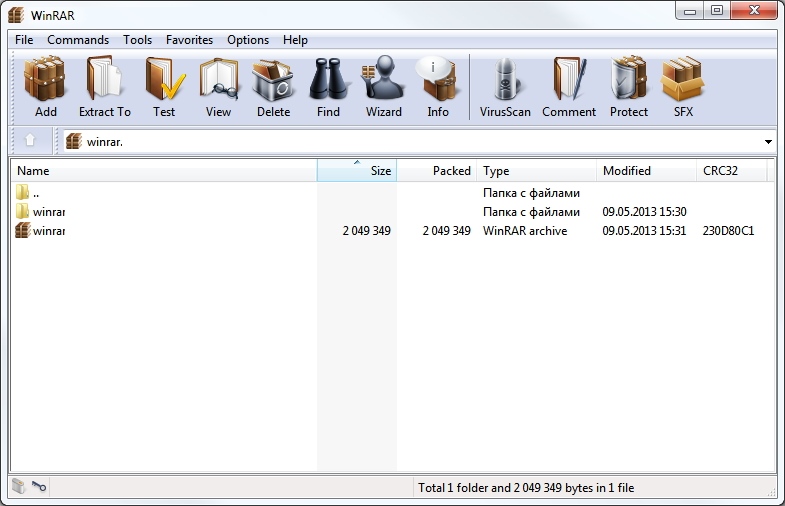Open the Favorites menu

tap(189, 40)
